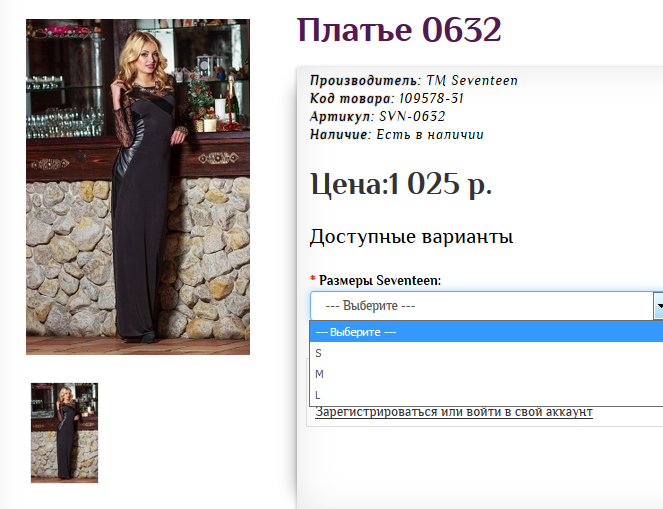Viewport: 663px width, 509px height.
Task: Click the 'Артикул' label text
Action: 339,117
